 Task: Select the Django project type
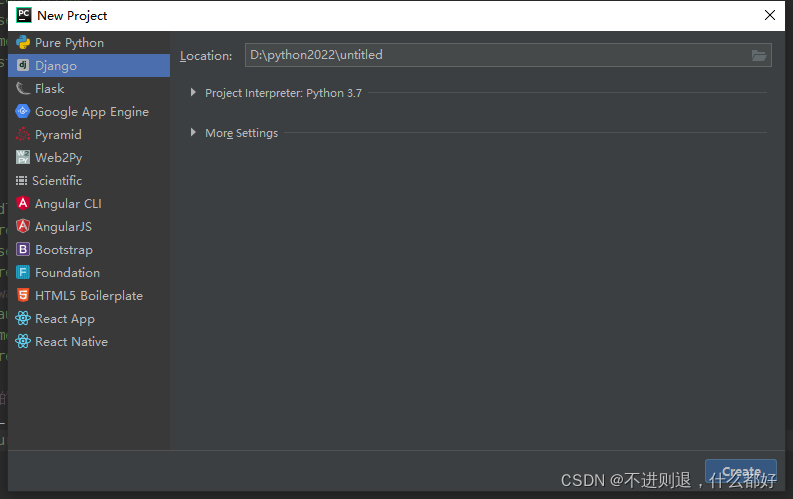click(56, 66)
